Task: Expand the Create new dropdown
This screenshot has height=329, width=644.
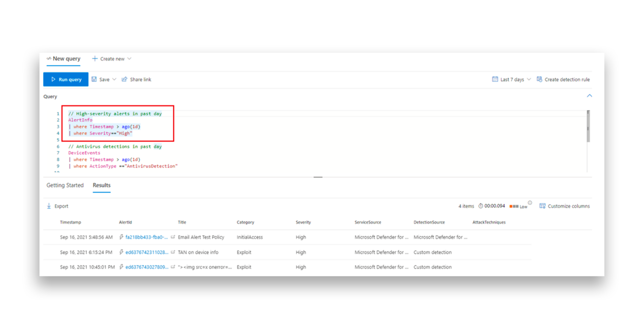Action: pos(130,59)
